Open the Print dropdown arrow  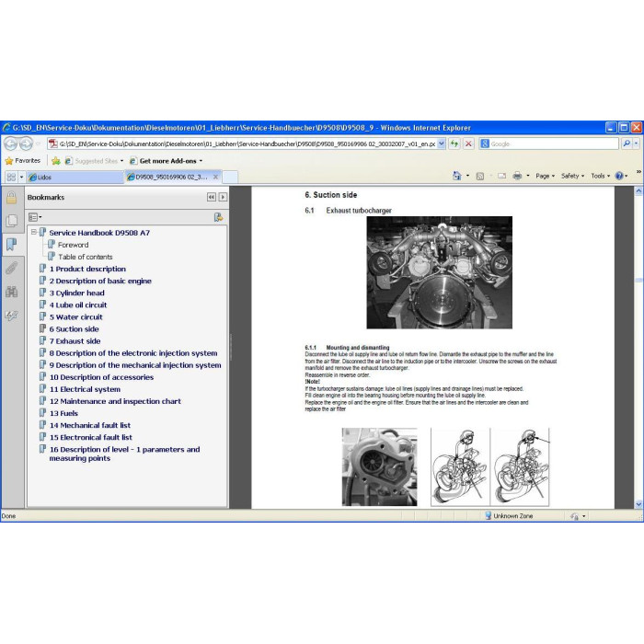pos(528,176)
